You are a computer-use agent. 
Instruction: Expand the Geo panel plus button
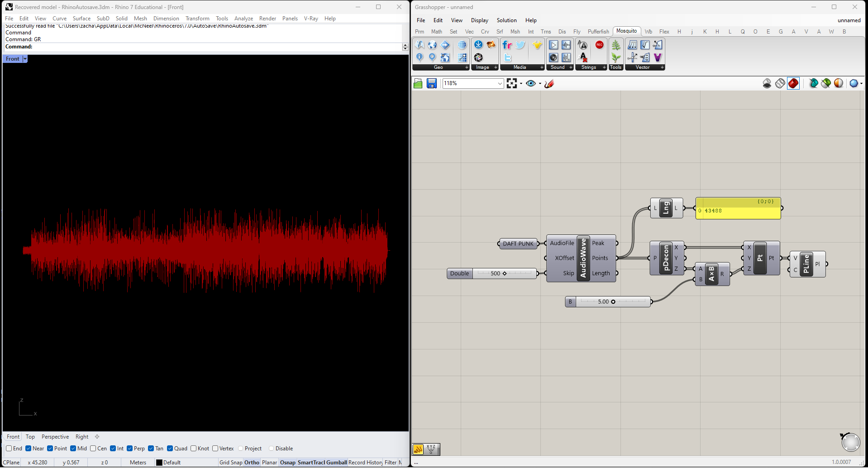click(467, 67)
